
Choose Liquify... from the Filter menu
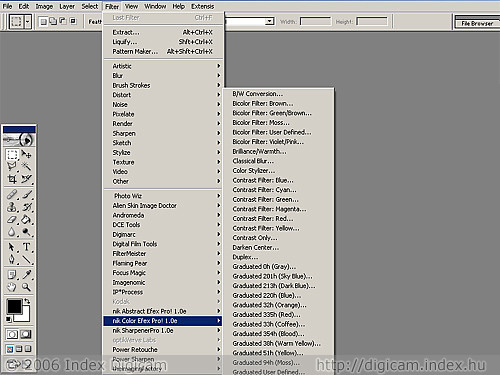[x=163, y=42]
